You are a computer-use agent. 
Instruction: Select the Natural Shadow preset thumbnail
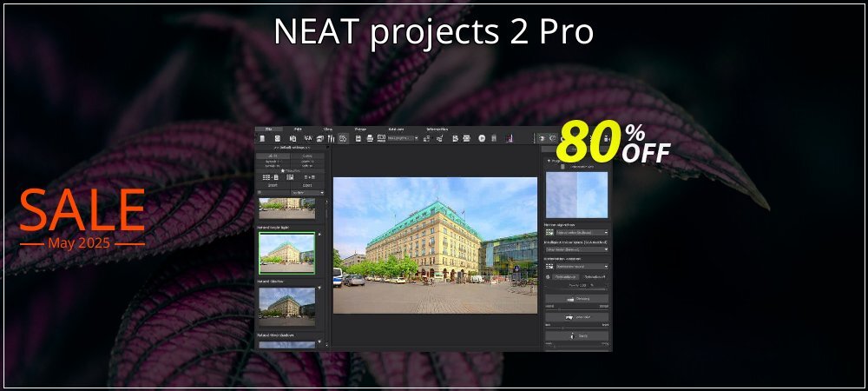click(286, 306)
